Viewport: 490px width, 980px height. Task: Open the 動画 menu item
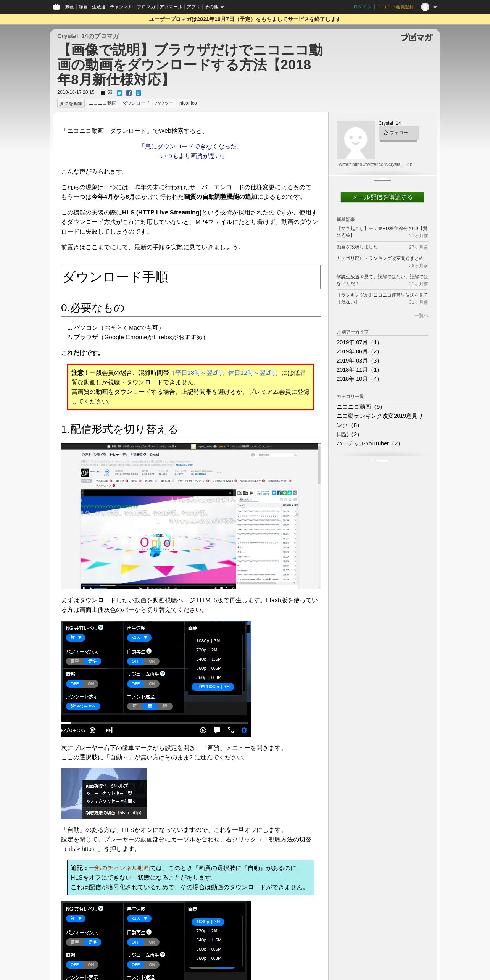(x=69, y=7)
